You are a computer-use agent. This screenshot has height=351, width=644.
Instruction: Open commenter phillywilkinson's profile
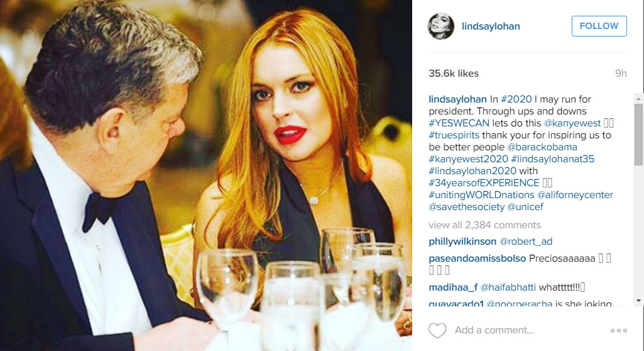tap(462, 242)
